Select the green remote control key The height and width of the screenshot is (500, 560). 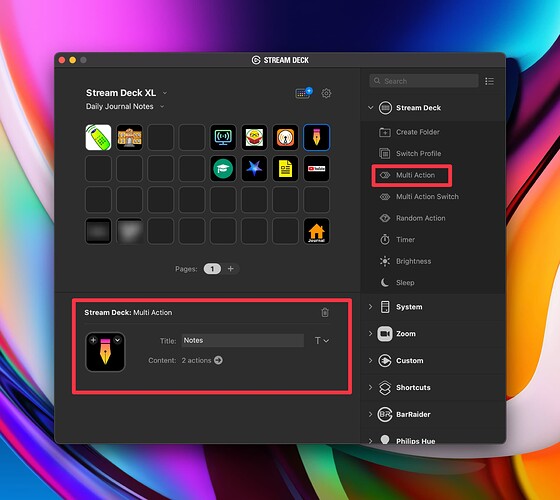click(x=98, y=137)
